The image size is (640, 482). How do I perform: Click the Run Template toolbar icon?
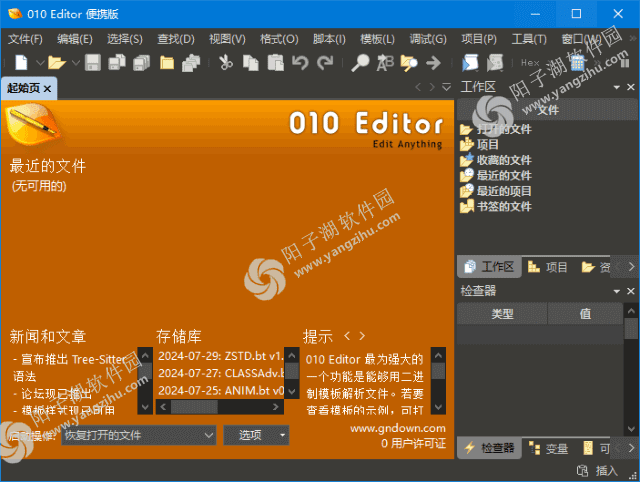point(495,63)
